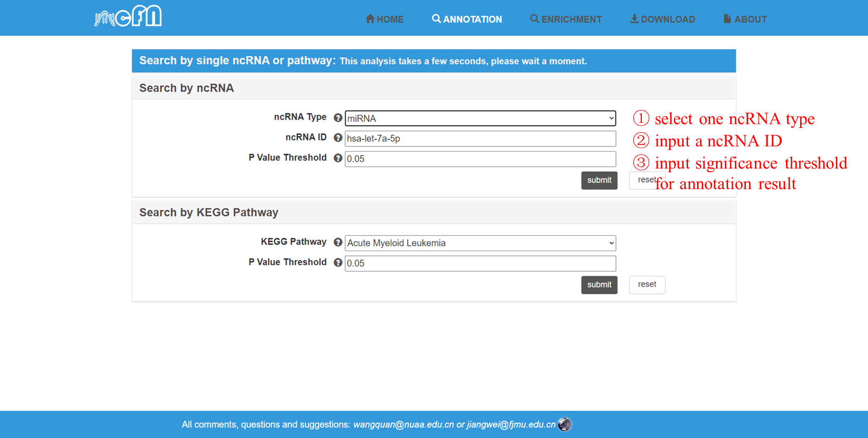Viewport: 868px width, 438px height.
Task: Navigate to the Enrichment page
Action: coord(566,19)
